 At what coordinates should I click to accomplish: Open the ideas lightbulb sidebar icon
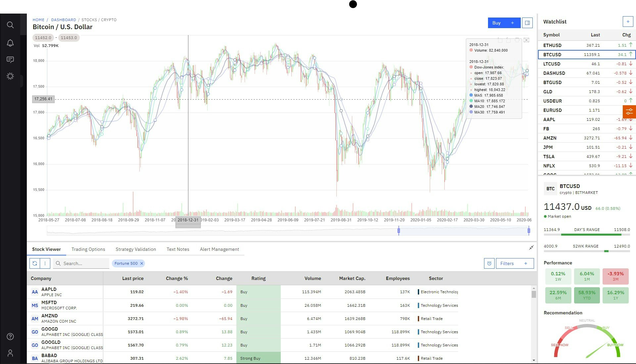coord(10,76)
